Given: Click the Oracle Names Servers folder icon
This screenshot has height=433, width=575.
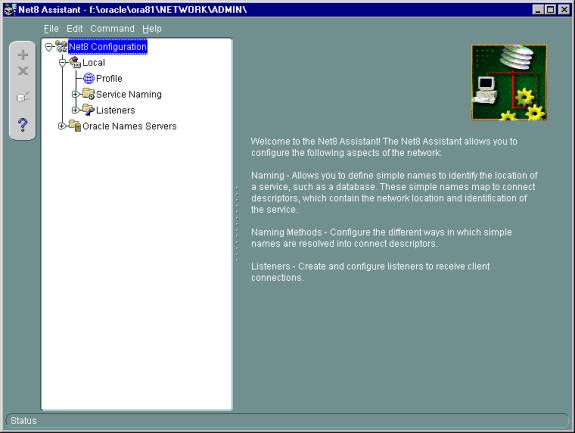Looking at the screenshot, I should point(75,126).
